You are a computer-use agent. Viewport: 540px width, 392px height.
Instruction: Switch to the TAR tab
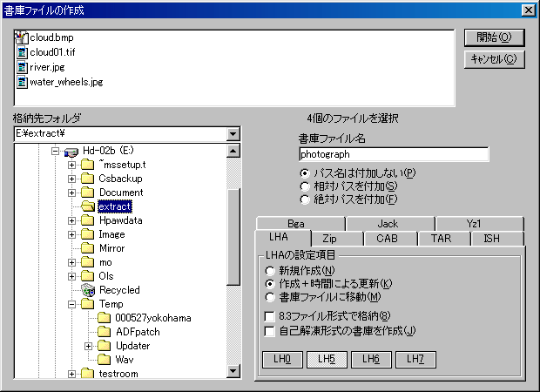pyautogui.click(x=444, y=239)
